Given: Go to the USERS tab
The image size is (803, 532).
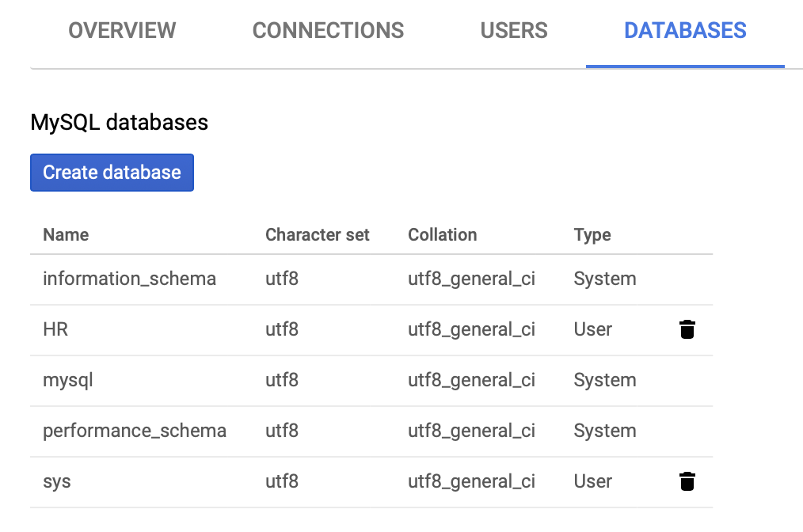Looking at the screenshot, I should (513, 30).
